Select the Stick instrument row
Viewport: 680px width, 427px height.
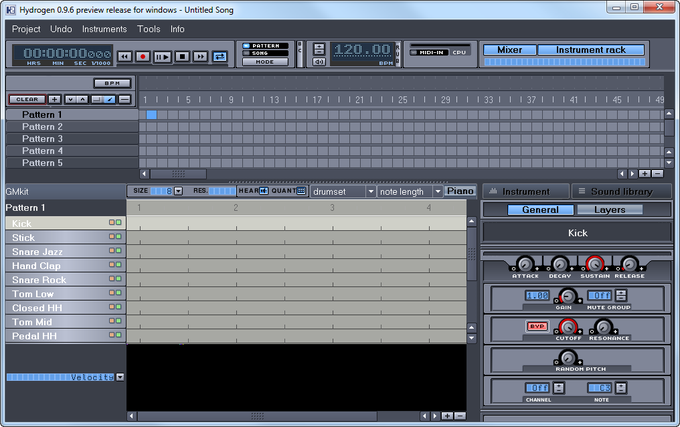point(65,238)
